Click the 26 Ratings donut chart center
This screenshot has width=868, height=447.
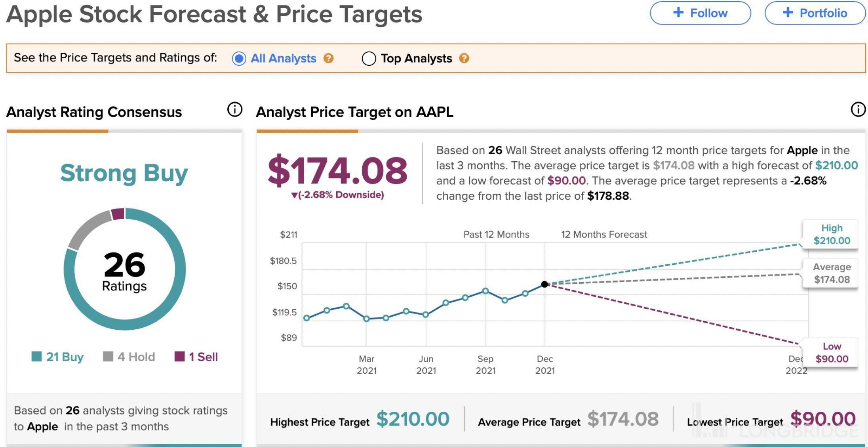124,270
